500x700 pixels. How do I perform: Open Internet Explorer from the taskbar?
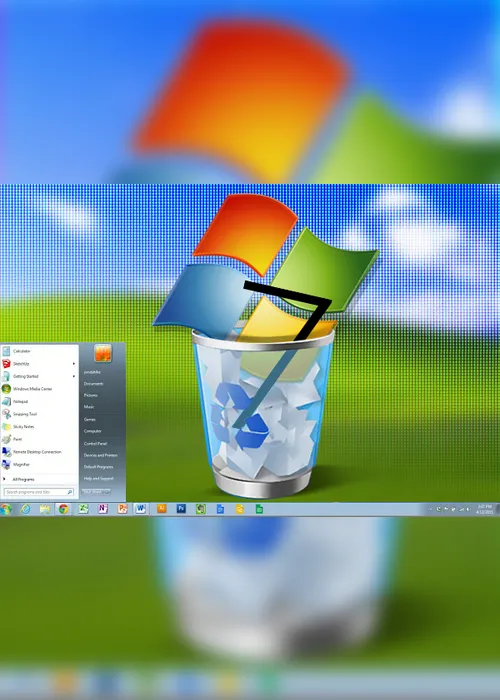point(25,509)
